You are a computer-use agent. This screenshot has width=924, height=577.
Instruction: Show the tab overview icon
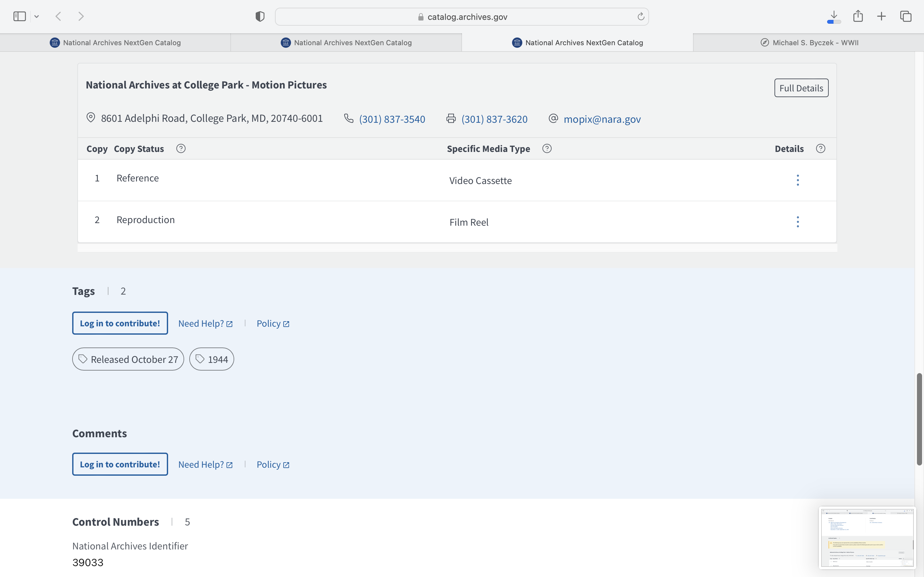[x=906, y=16]
